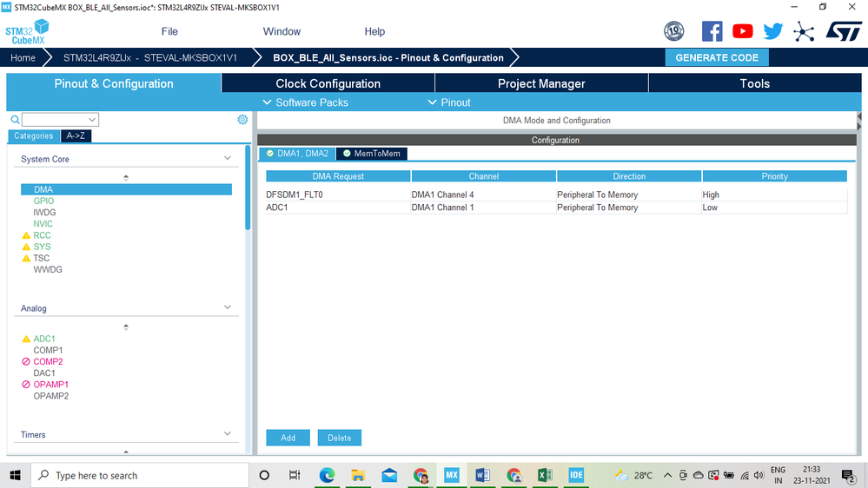Click the Add DMA request button
868x488 pixels.
click(288, 438)
